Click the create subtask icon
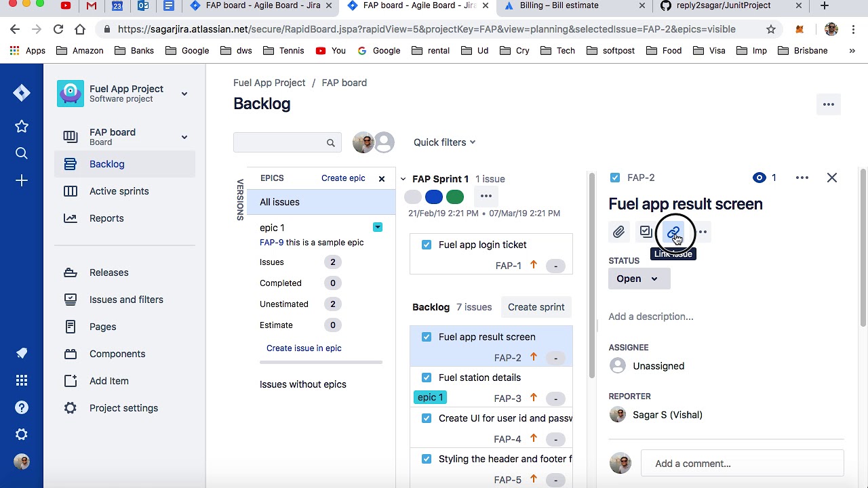 (x=646, y=232)
